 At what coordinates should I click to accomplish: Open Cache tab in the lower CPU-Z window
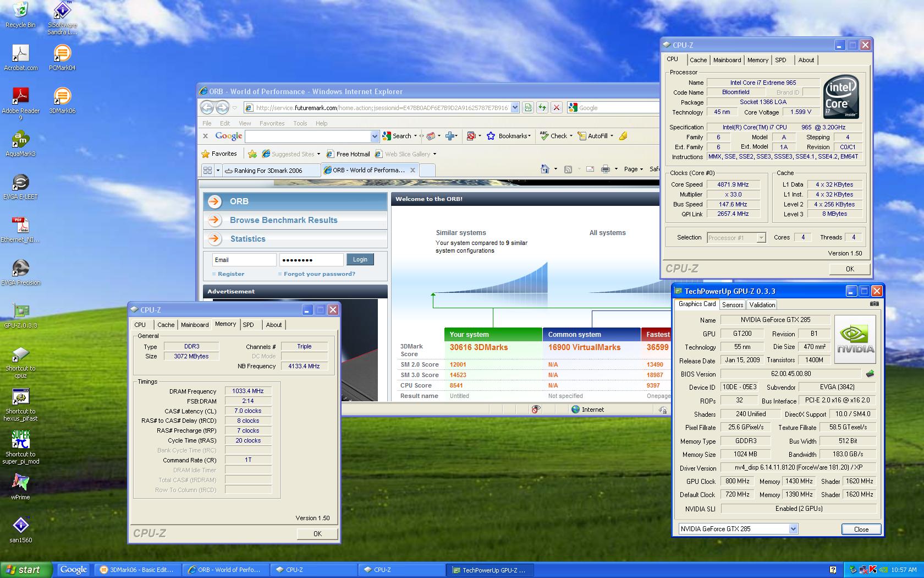166,325
